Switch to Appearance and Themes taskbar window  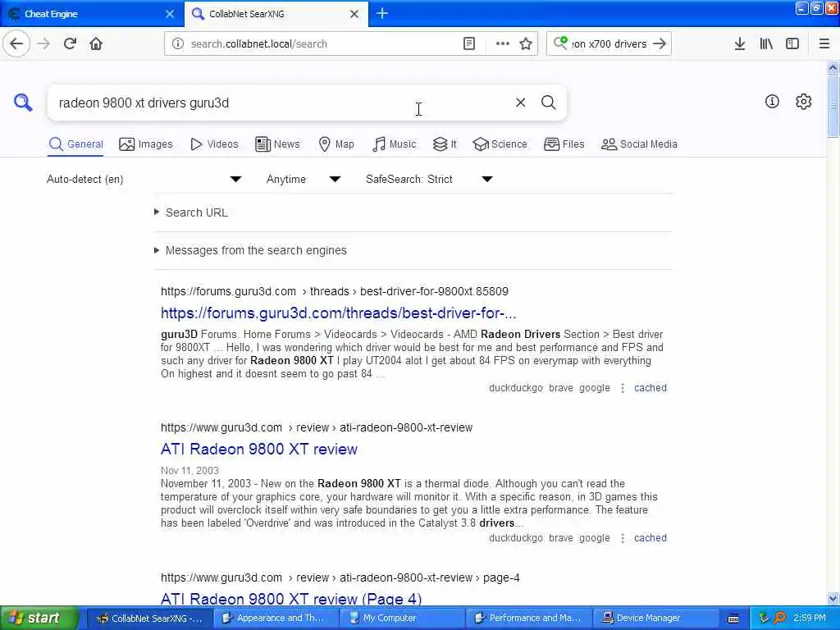tap(276, 618)
